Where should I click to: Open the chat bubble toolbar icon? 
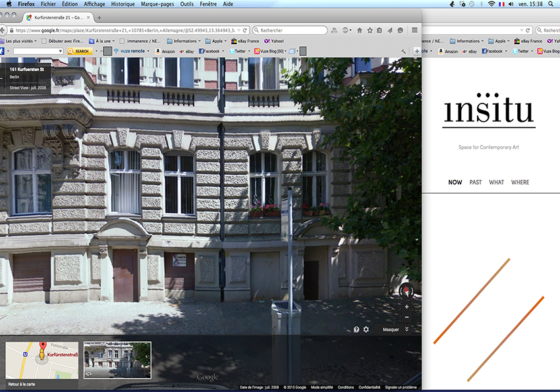[x=401, y=30]
